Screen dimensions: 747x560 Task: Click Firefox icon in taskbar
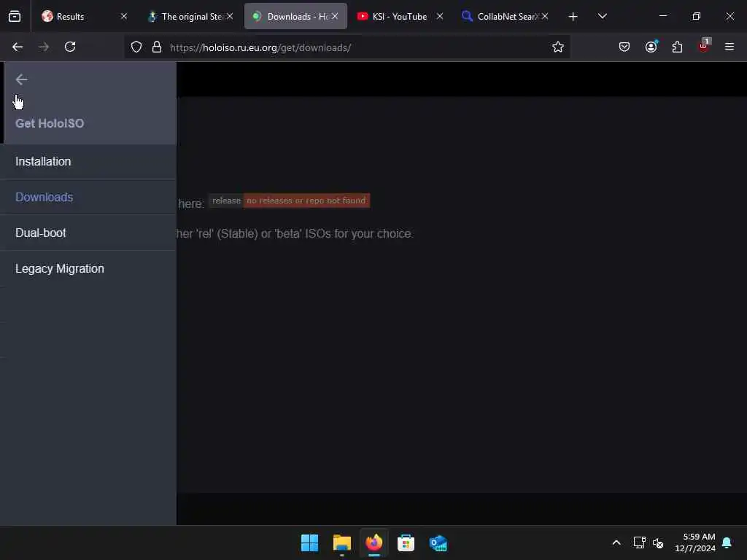tap(374, 542)
